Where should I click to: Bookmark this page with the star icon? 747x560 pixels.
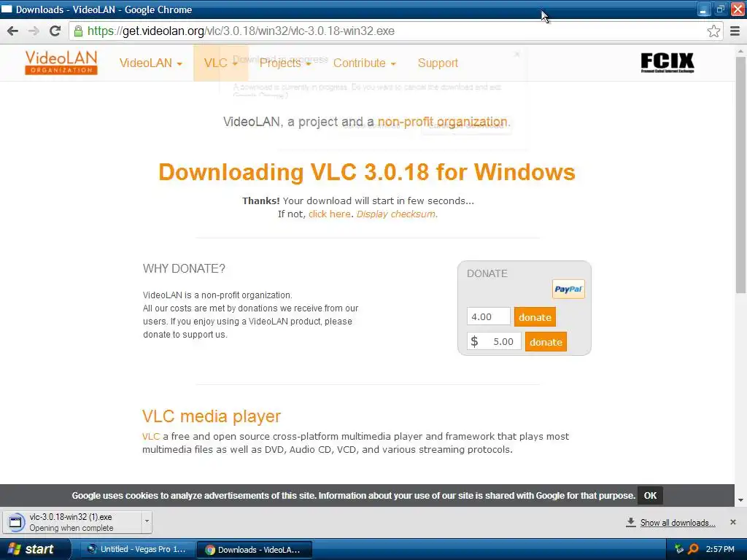(x=713, y=31)
